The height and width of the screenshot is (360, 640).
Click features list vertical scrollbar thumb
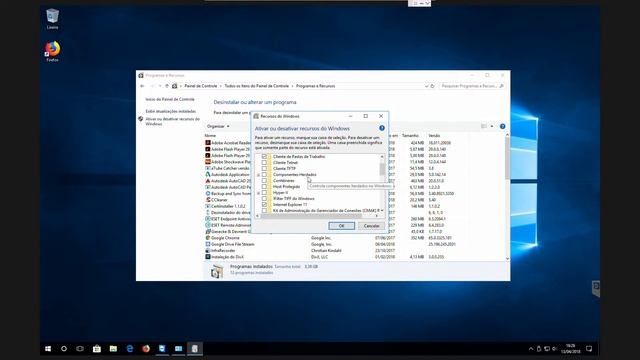(x=382, y=169)
